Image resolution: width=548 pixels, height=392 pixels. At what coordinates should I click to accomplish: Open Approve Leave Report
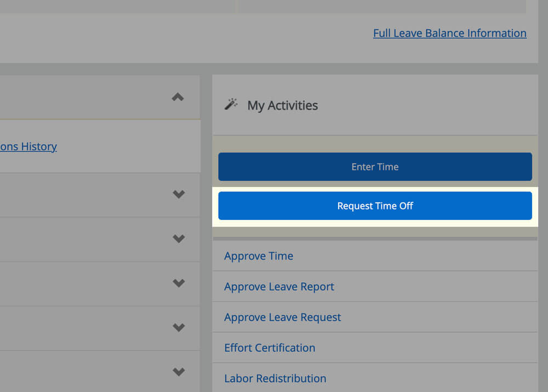(278, 287)
